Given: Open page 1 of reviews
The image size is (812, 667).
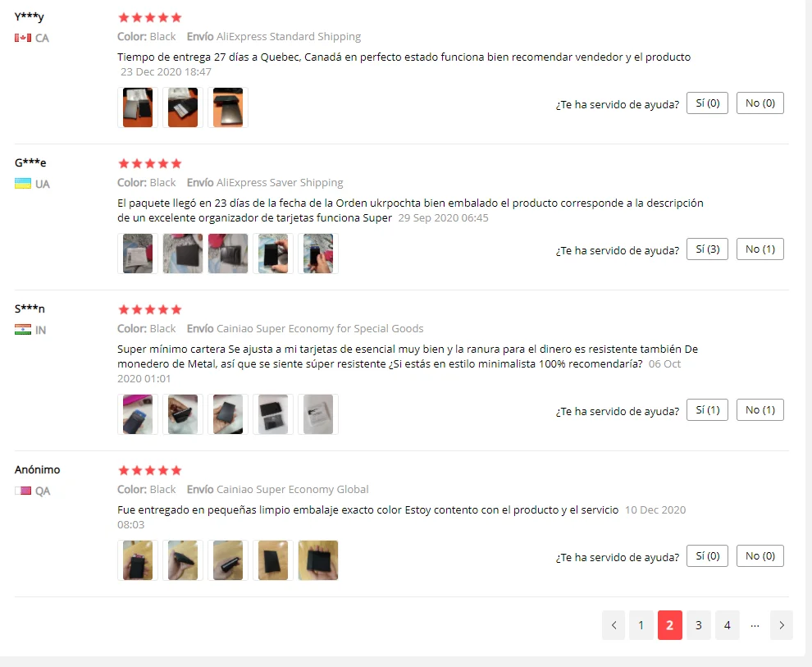Looking at the screenshot, I should pos(641,625).
